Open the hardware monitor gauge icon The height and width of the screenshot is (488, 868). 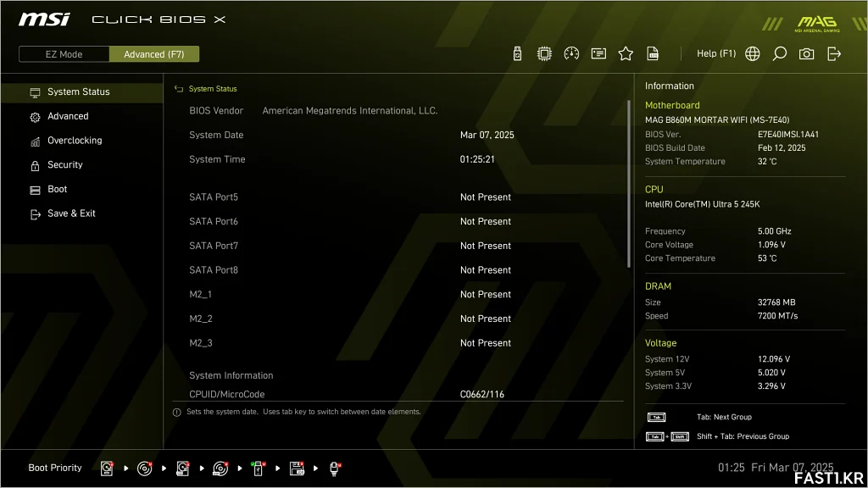click(571, 53)
